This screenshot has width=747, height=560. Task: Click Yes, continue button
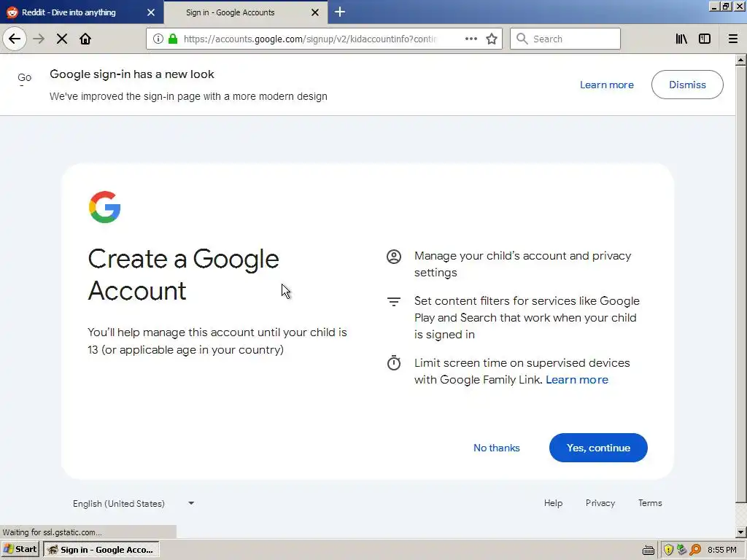tap(598, 448)
